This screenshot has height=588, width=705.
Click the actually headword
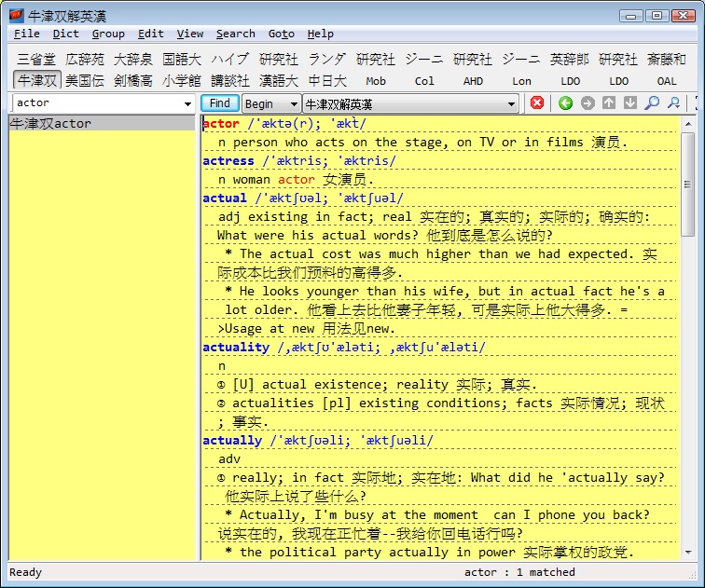click(232, 441)
